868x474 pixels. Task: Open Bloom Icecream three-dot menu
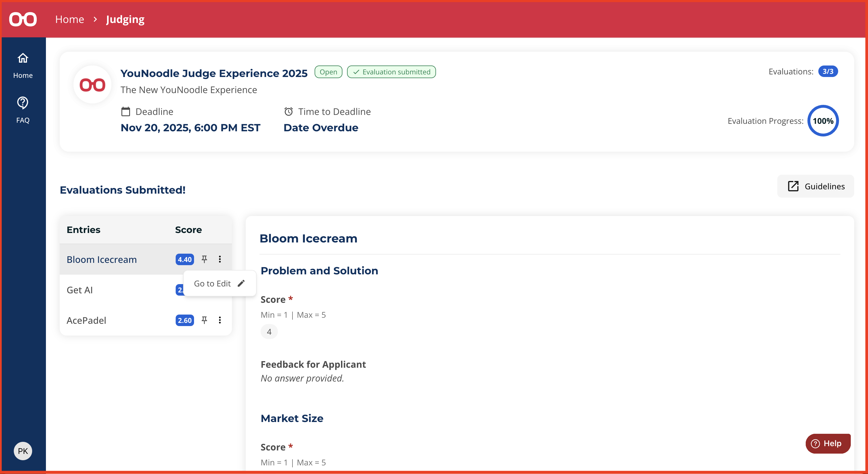tap(220, 259)
